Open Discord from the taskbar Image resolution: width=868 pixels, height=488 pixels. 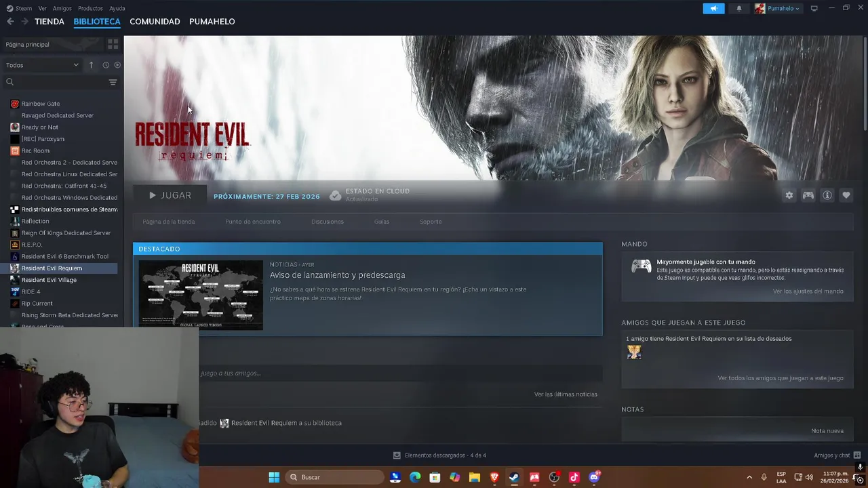point(594,477)
